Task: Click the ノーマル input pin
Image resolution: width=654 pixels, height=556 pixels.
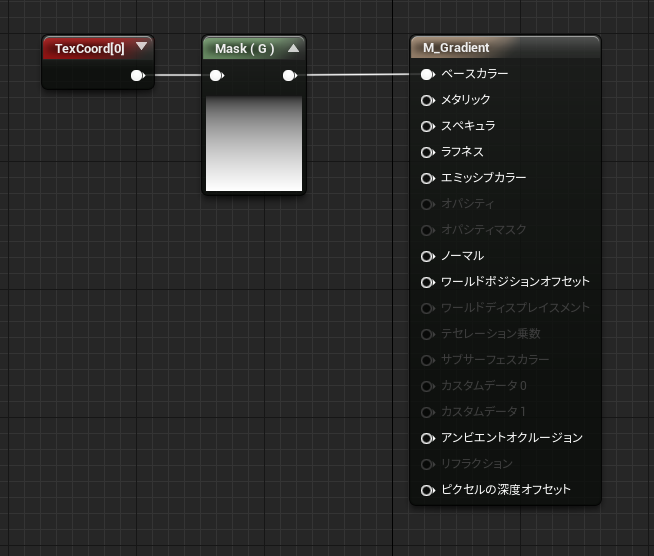Action: (428, 257)
